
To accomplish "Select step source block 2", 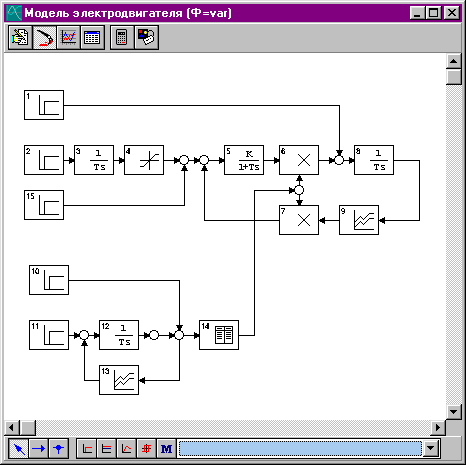I will pos(44,160).
